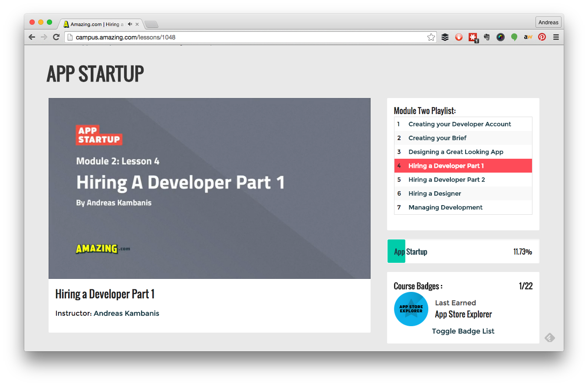This screenshot has height=386, width=588.
Task: Open the Pinterest extension
Action: [542, 37]
